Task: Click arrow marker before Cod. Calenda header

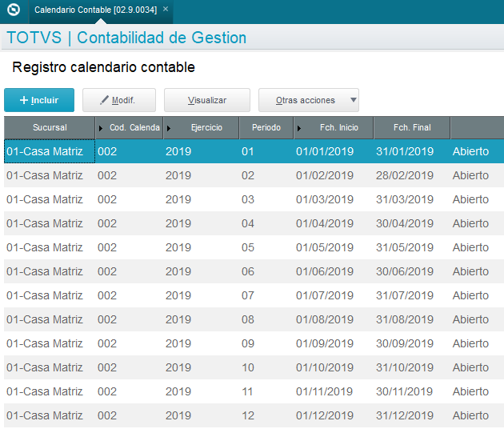Action: tap(101, 128)
